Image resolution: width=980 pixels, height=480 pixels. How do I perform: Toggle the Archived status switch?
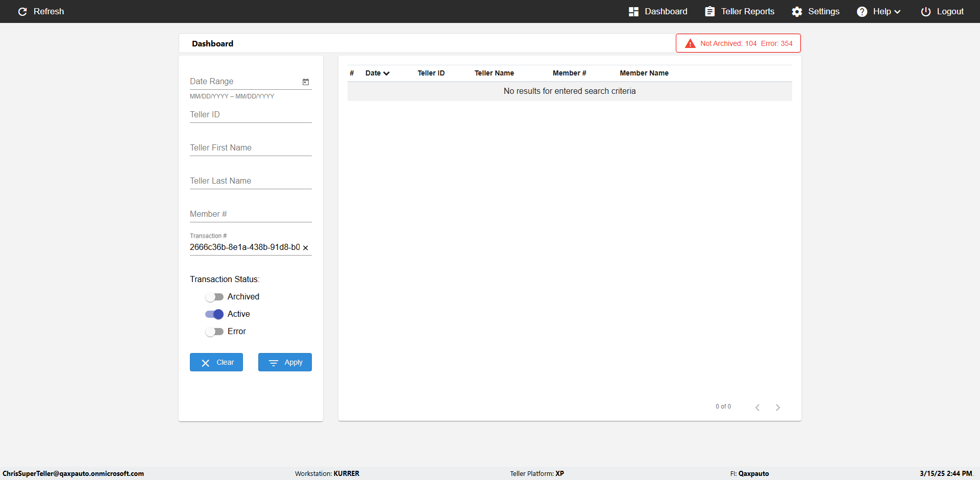pyautogui.click(x=214, y=297)
